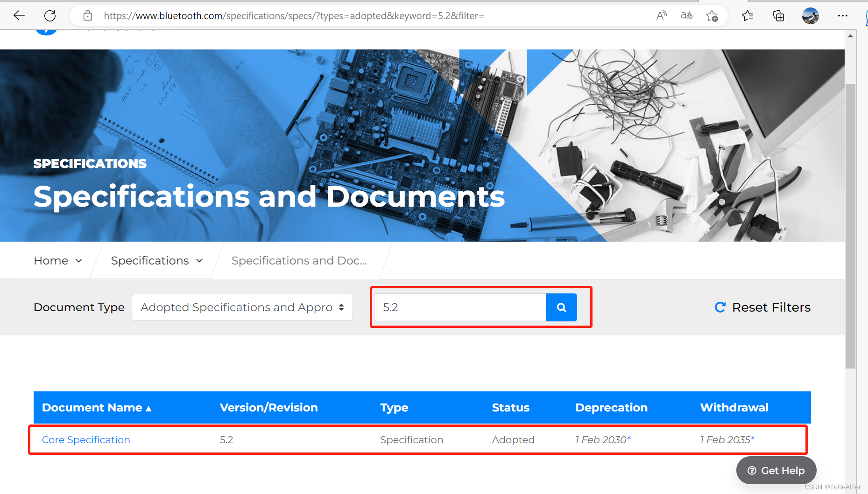The image size is (868, 494).
Task: Open the Document Type dropdown
Action: 242,307
